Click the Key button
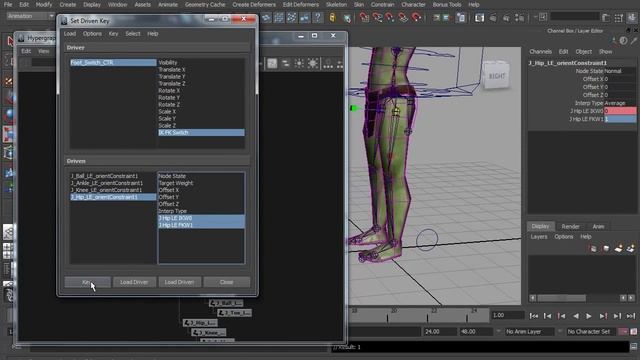Image resolution: width=640 pixels, height=360 pixels. point(87,282)
